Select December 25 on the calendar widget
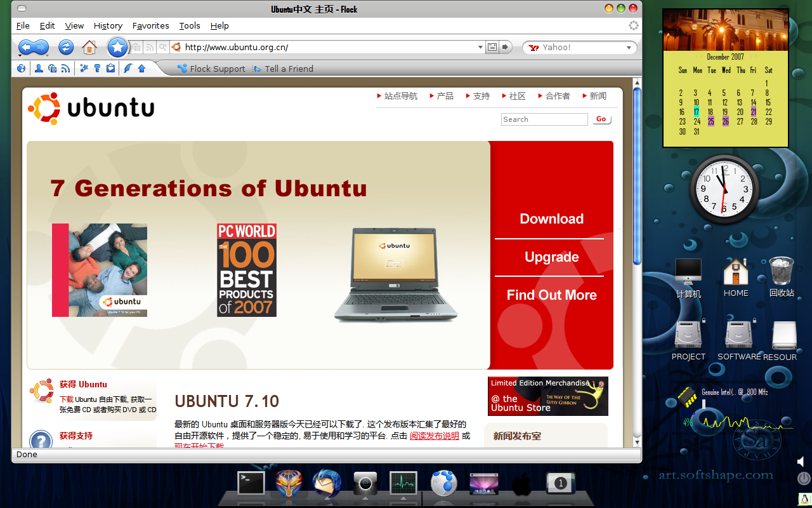 coord(711,121)
